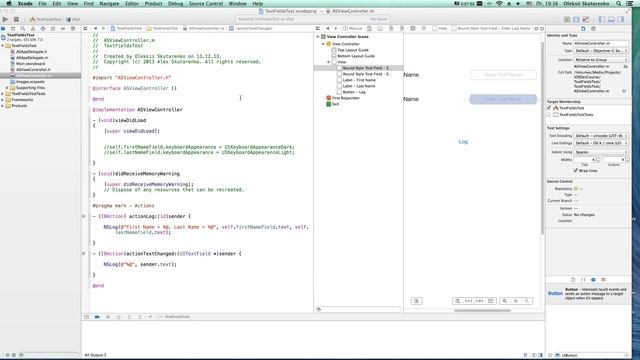Image resolution: width=640 pixels, height=360 pixels.
Task: Open the Project navigator tab
Action: point(3,29)
